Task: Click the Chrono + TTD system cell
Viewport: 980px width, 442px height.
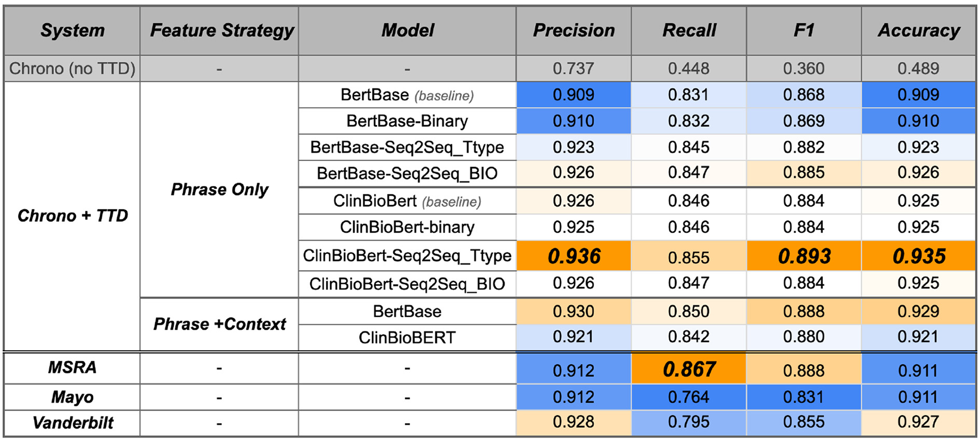Action: click(72, 215)
